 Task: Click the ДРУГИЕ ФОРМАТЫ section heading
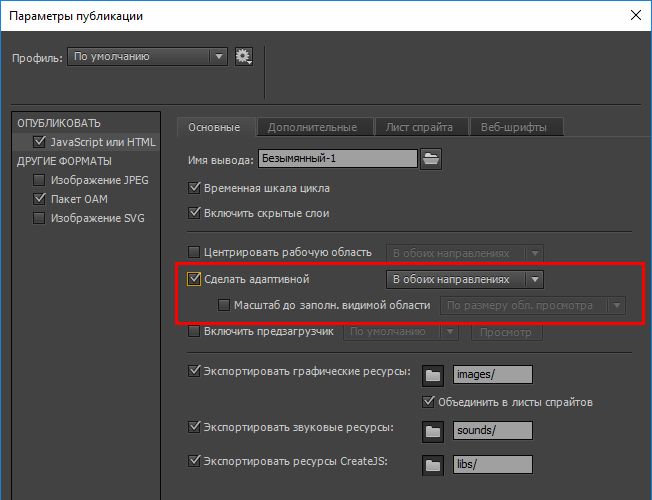pyautogui.click(x=64, y=161)
